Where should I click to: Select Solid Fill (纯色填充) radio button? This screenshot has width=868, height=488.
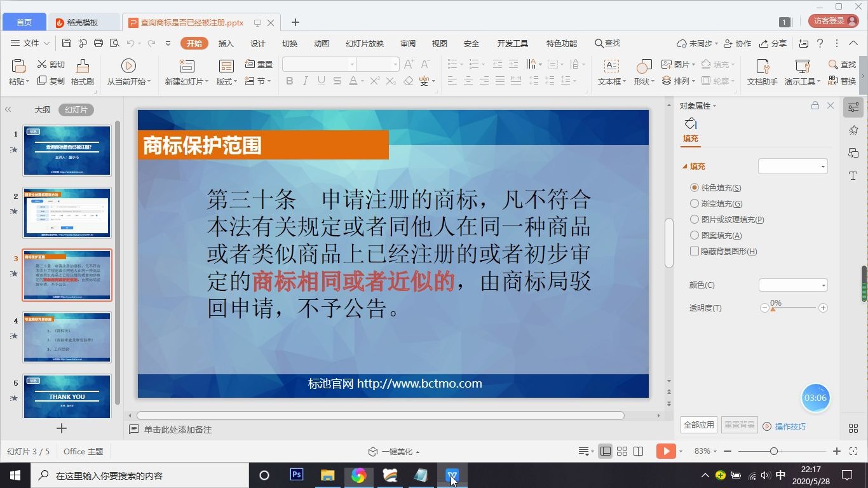click(695, 187)
